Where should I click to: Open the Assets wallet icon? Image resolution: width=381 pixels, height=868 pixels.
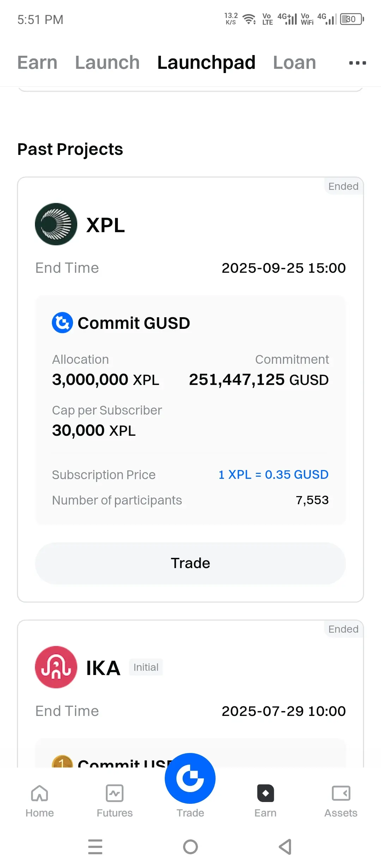pyautogui.click(x=341, y=794)
